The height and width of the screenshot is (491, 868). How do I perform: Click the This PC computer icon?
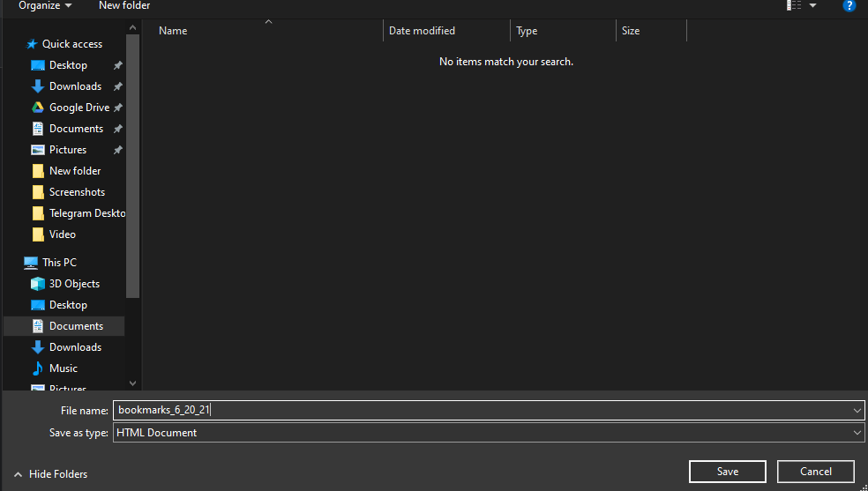tap(31, 263)
